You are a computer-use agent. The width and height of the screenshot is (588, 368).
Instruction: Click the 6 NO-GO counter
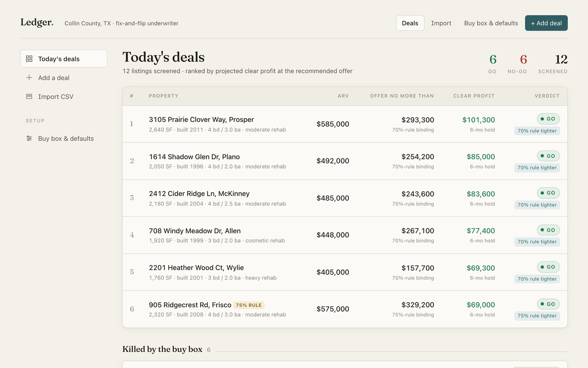click(517, 63)
